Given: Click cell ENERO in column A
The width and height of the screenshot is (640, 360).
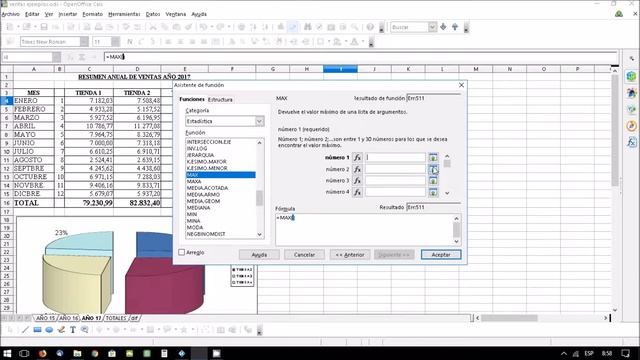Looking at the screenshot, I should [x=33, y=101].
